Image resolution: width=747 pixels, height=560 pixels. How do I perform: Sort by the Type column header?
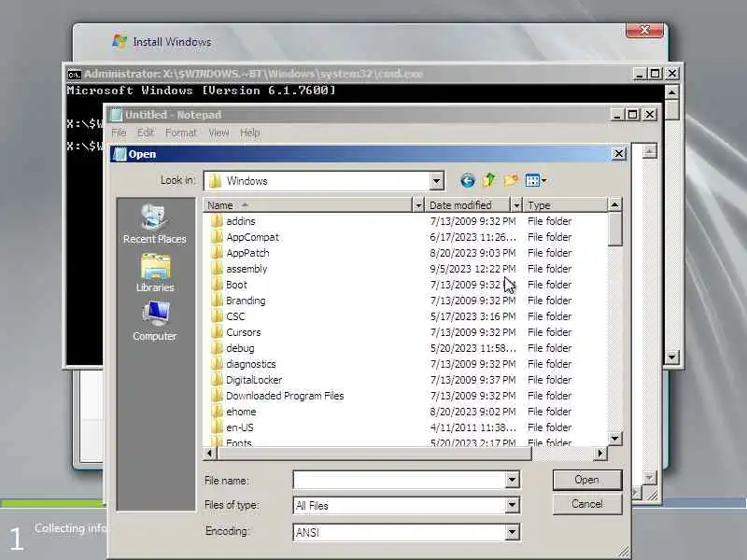point(566,205)
